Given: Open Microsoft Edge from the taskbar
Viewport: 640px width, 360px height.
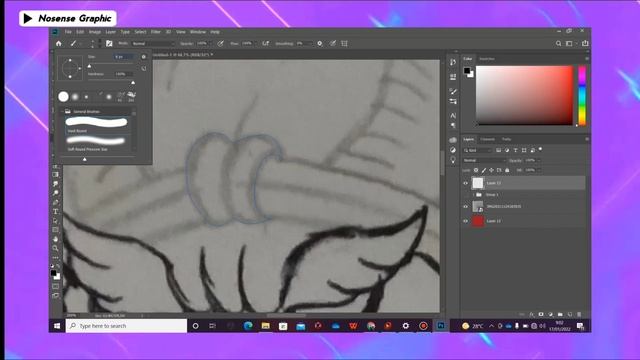Looking at the screenshot, I should point(248,326).
